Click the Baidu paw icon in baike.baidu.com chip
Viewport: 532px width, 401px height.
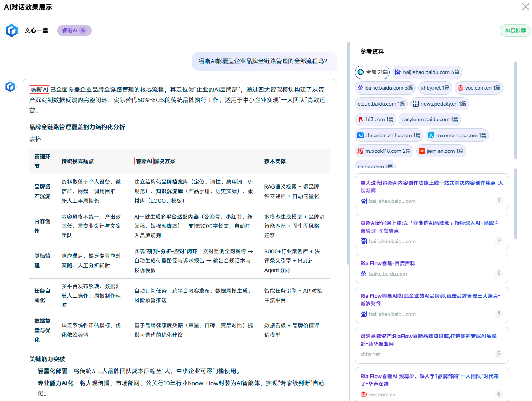[361, 88]
